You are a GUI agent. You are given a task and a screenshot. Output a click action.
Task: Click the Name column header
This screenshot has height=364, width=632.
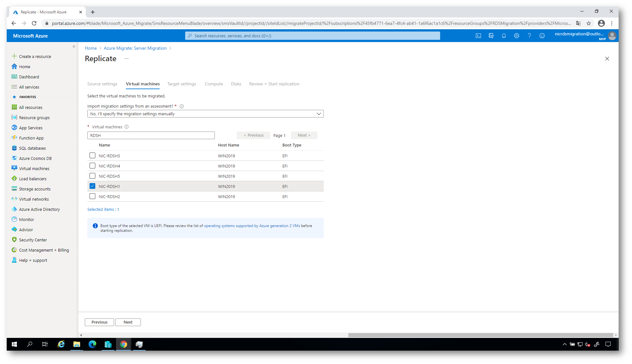(x=104, y=145)
